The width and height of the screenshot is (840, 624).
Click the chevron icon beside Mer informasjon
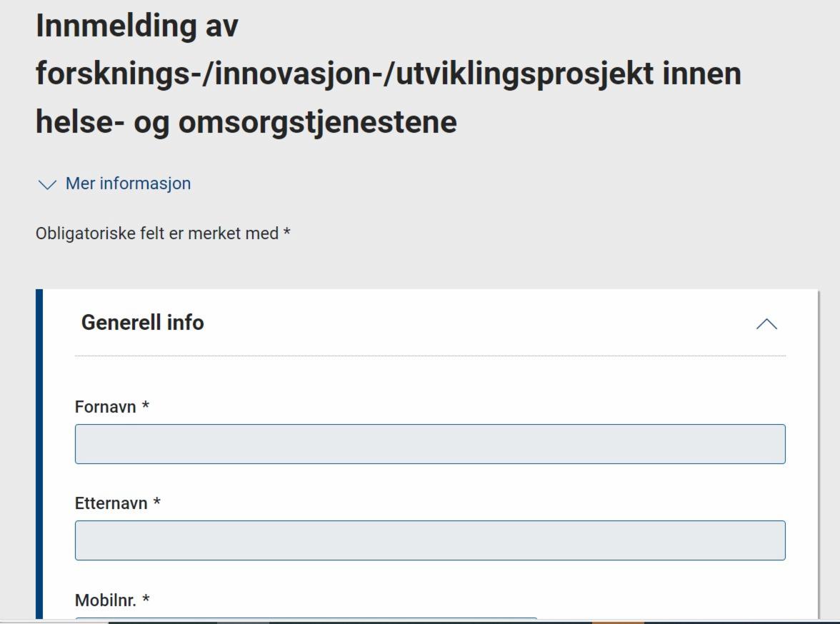click(x=46, y=184)
